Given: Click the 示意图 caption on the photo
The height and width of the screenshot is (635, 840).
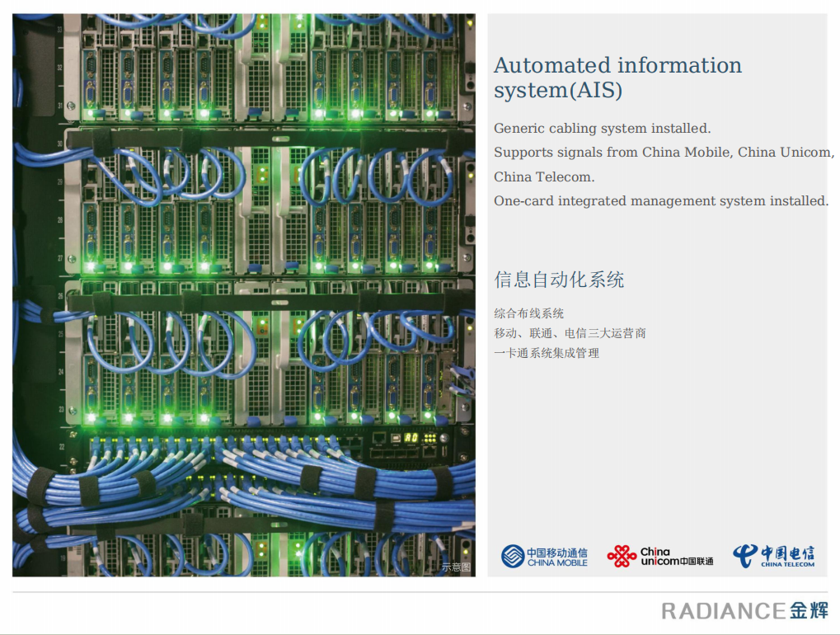Looking at the screenshot, I should pos(455,567).
